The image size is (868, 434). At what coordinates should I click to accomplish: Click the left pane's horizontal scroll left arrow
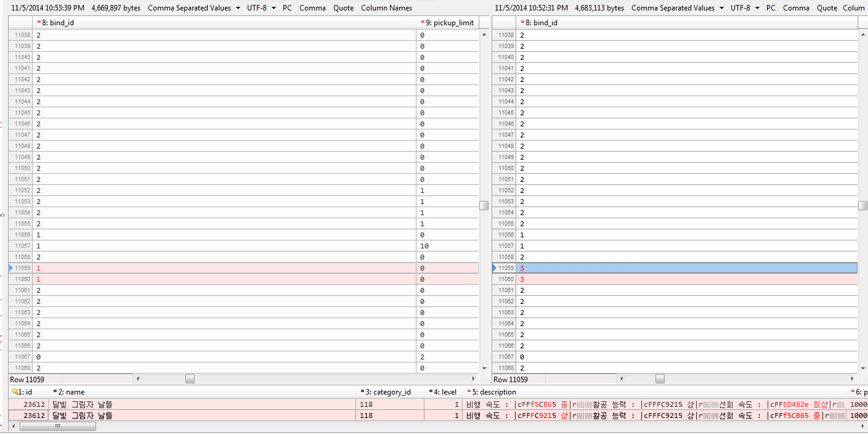[x=138, y=379]
